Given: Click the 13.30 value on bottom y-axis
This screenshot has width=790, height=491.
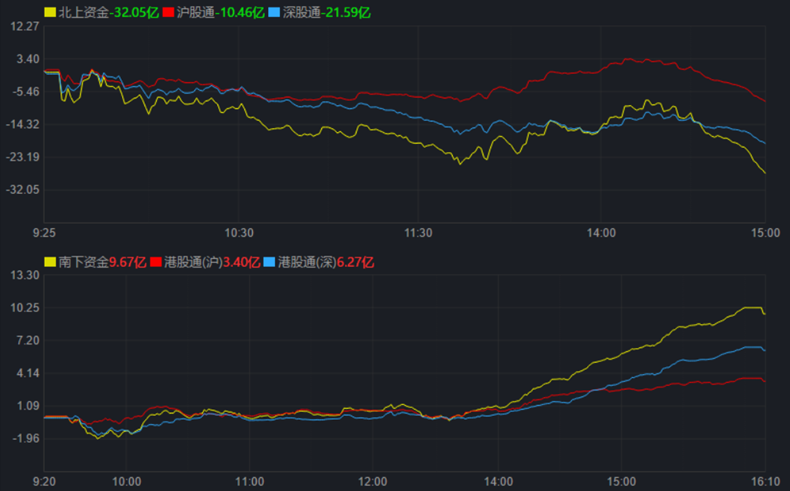Looking at the screenshot, I should (x=23, y=275).
